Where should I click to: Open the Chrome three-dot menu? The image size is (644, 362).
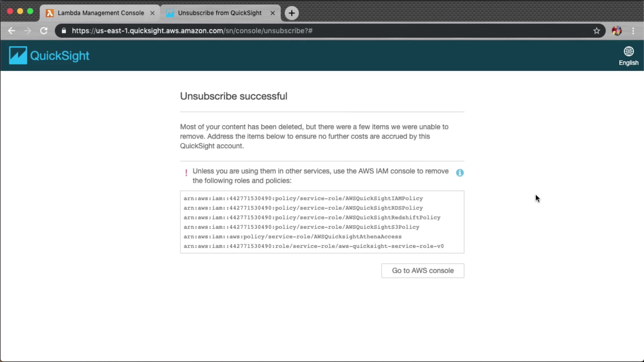[633, 31]
